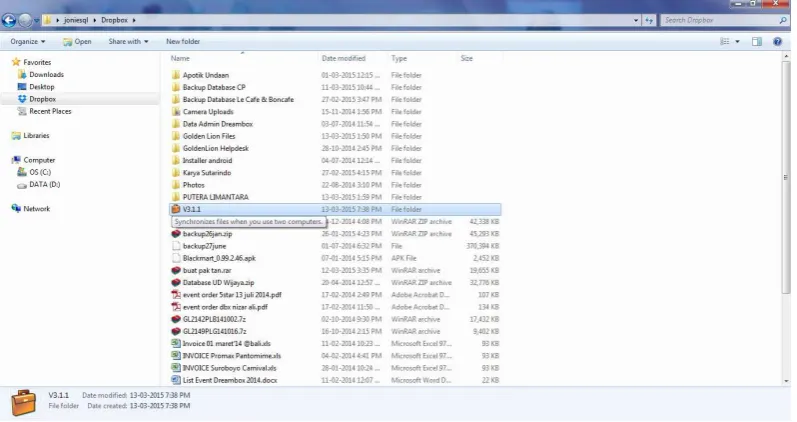Select Blackmart_0.99.2.46.apk file
This screenshot has height=422, width=797.
pos(219,258)
